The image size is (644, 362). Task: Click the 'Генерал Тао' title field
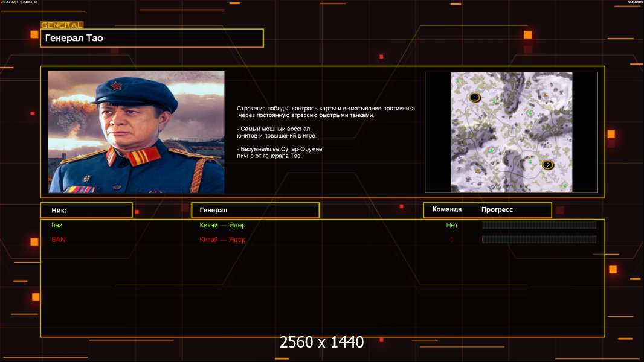(x=152, y=38)
